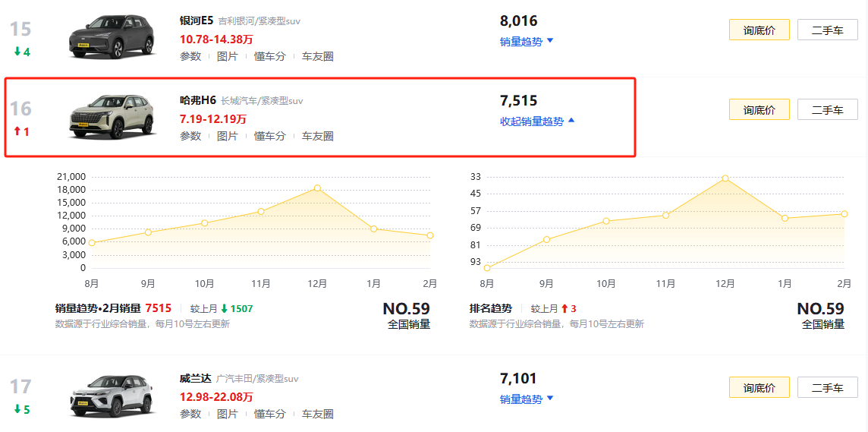868x432 pixels.
Task: Click 排名趋势 heading
Action: 490,308
